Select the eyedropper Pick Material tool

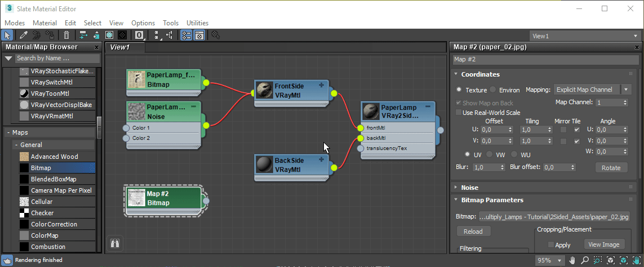[x=24, y=35]
